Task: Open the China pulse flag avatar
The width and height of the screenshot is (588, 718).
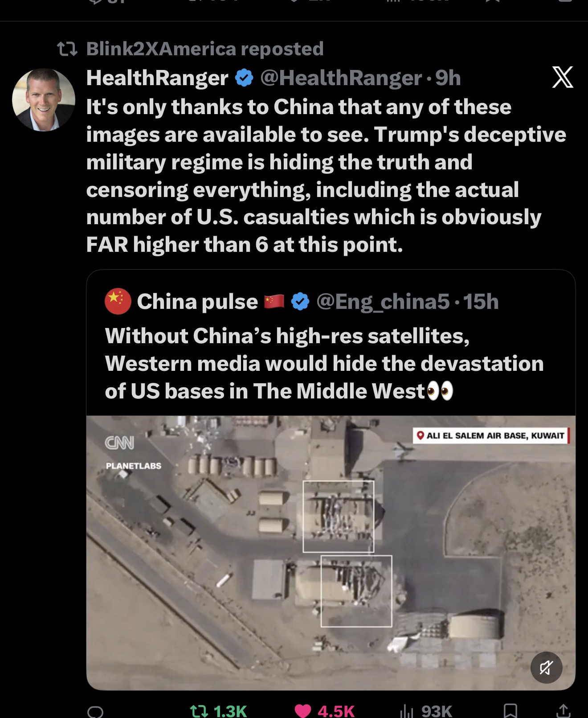Action: (118, 302)
